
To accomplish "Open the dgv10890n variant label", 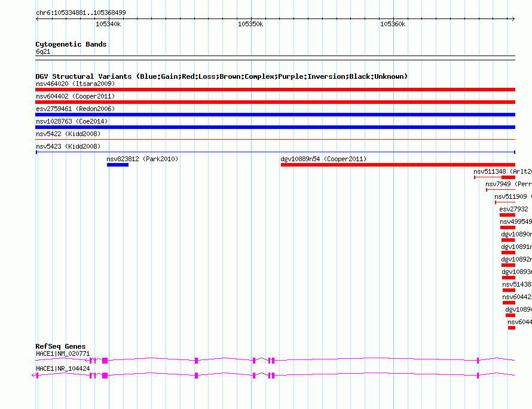I will [516, 234].
